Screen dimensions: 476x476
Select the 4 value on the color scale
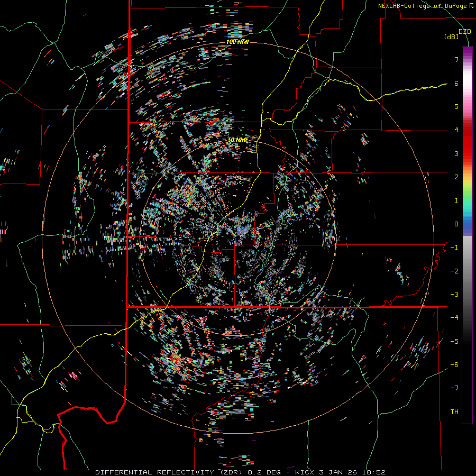456,130
